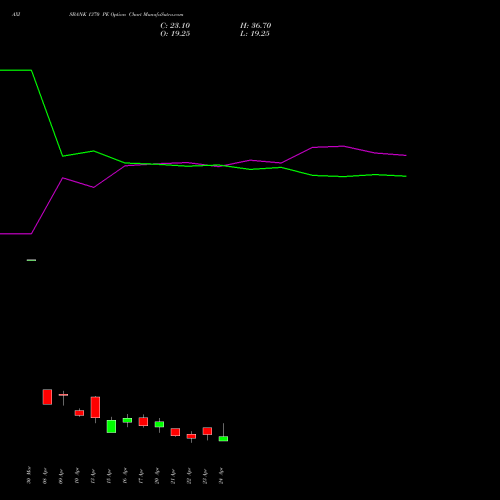This screenshot has width=500, height=500.
Task: Click the small green dash marker above 30 Mar
Action: tap(31, 260)
